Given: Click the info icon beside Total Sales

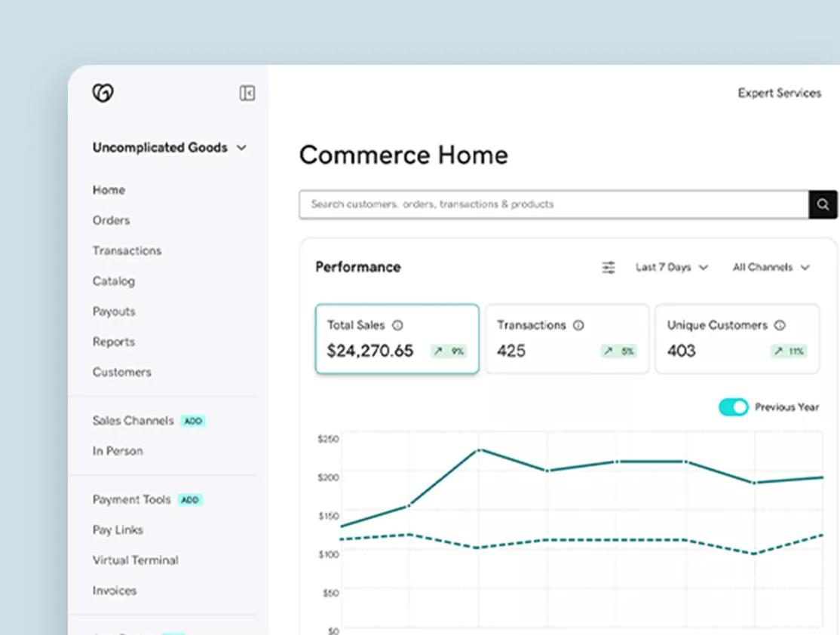Looking at the screenshot, I should pyautogui.click(x=397, y=325).
